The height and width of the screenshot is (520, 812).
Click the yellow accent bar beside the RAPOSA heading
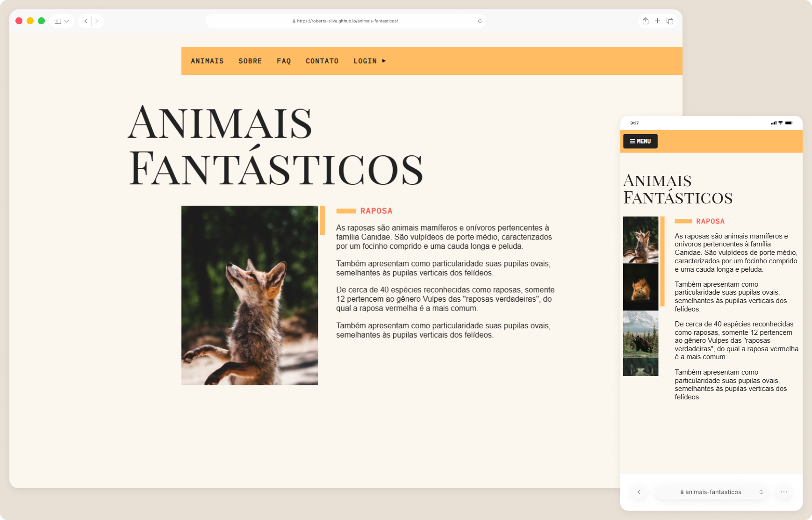346,211
